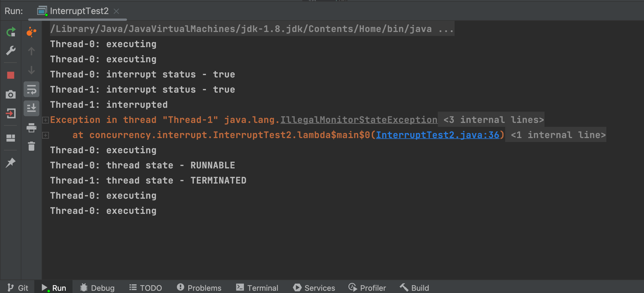Click the restore layout icon in left toolbar

pyautogui.click(x=11, y=138)
